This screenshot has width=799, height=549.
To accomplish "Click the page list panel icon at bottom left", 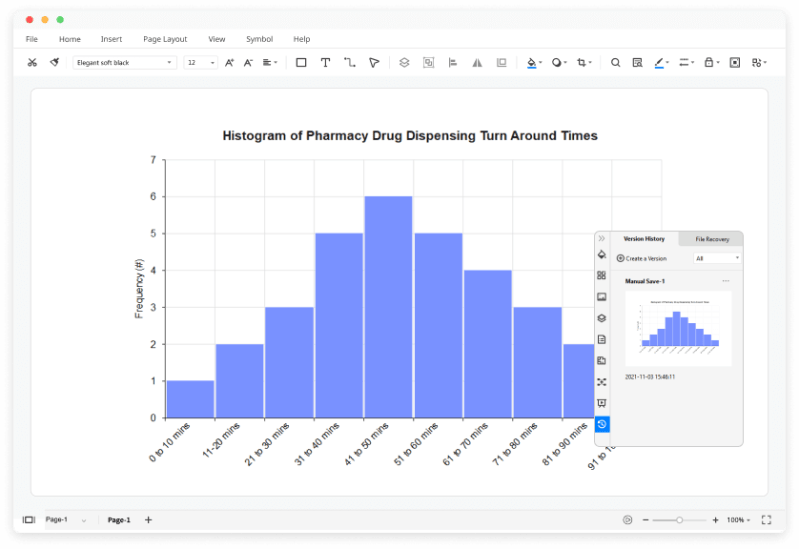I will click(29, 520).
